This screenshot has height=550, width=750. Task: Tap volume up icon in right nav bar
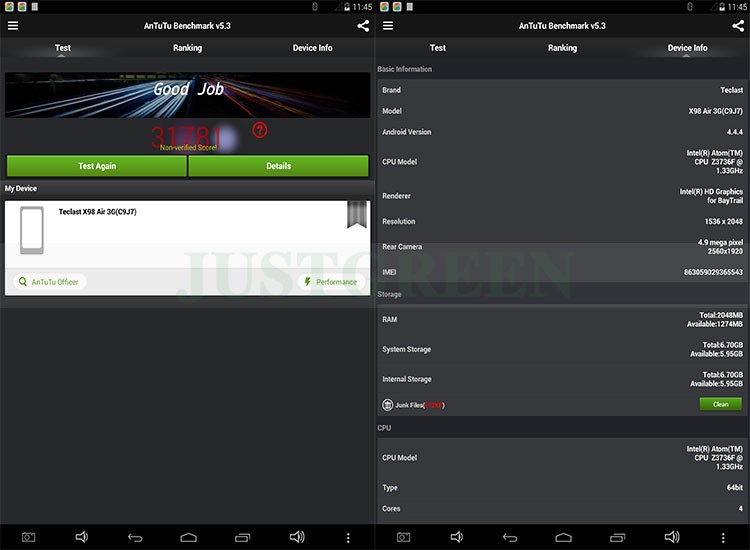click(672, 537)
